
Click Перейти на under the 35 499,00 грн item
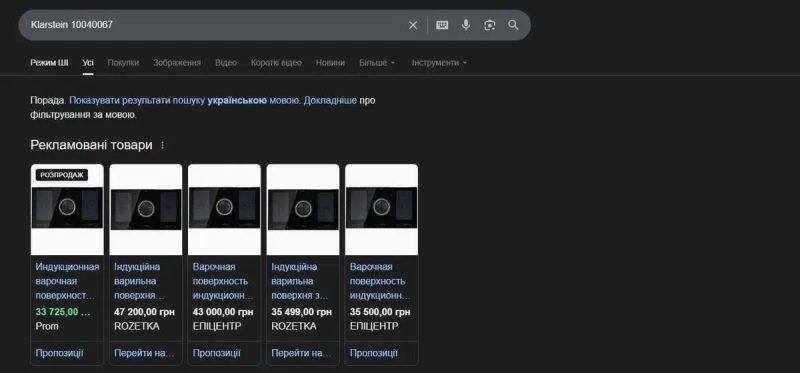coord(301,353)
